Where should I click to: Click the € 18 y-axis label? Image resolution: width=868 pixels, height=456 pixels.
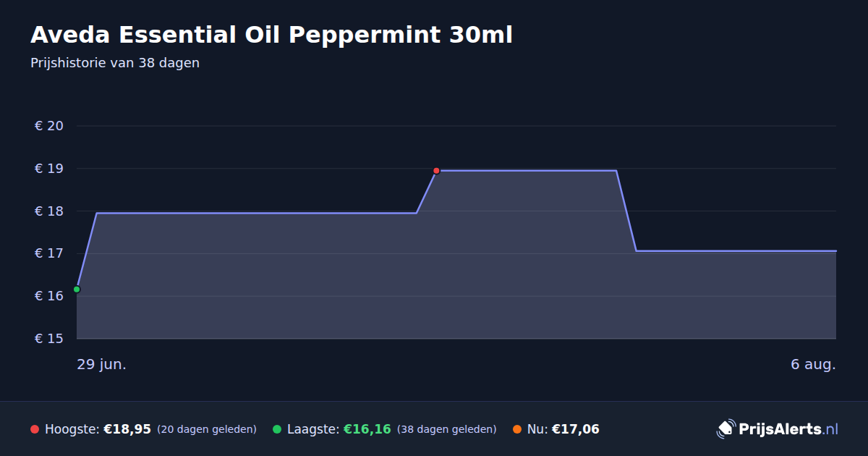click(49, 211)
